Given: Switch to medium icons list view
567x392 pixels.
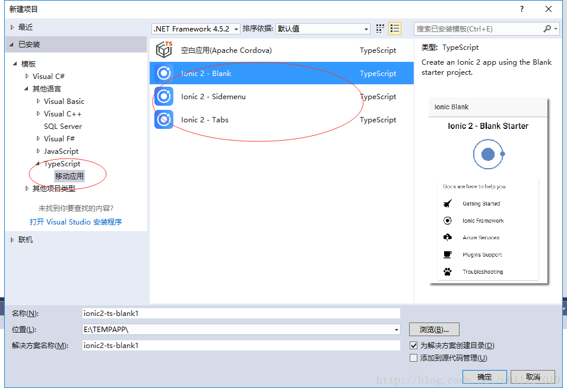Looking at the screenshot, I should pyautogui.click(x=395, y=29).
